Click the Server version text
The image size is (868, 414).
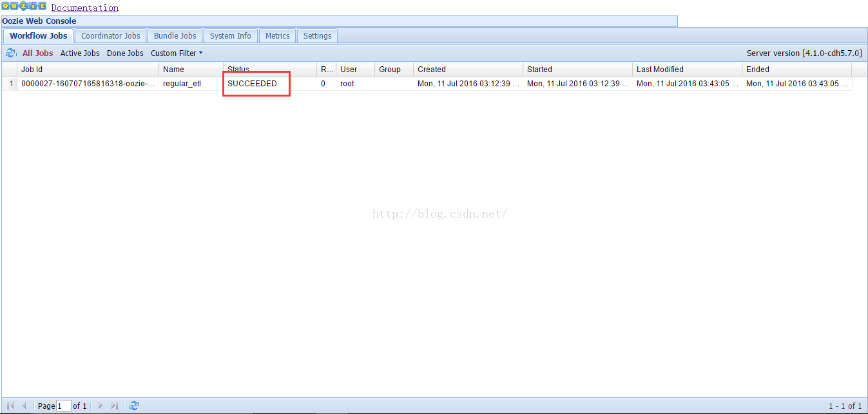(x=804, y=53)
